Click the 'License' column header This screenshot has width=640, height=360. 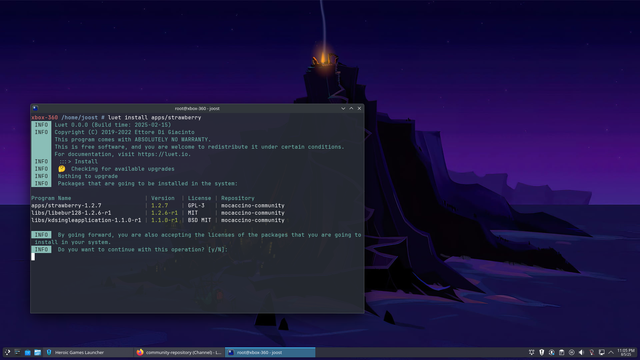pos(200,198)
